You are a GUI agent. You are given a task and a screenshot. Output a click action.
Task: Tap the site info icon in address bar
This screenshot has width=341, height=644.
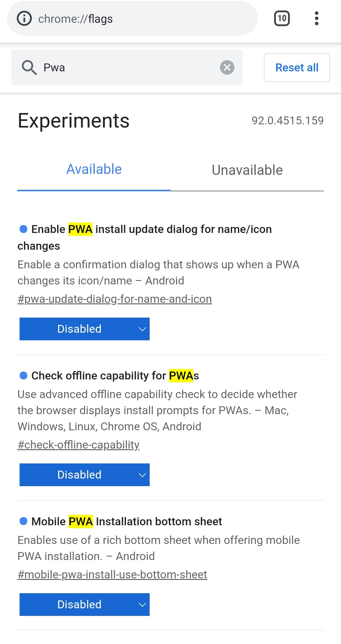[24, 19]
